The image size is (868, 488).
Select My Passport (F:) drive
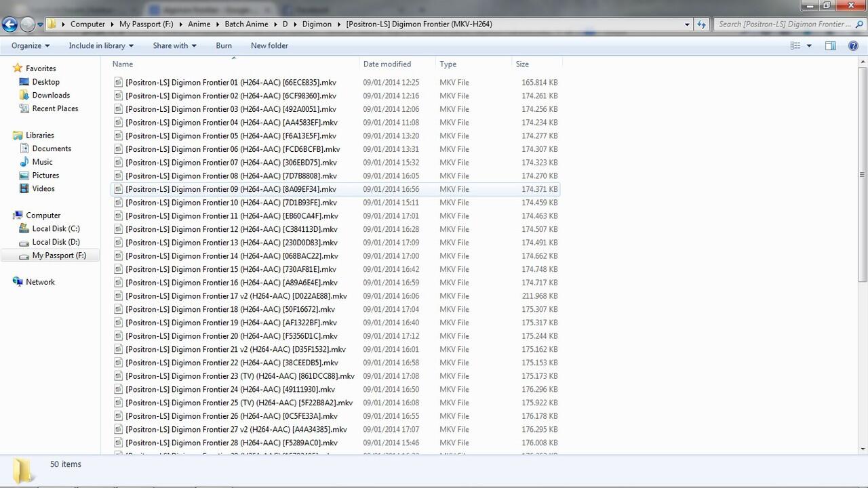coord(59,256)
